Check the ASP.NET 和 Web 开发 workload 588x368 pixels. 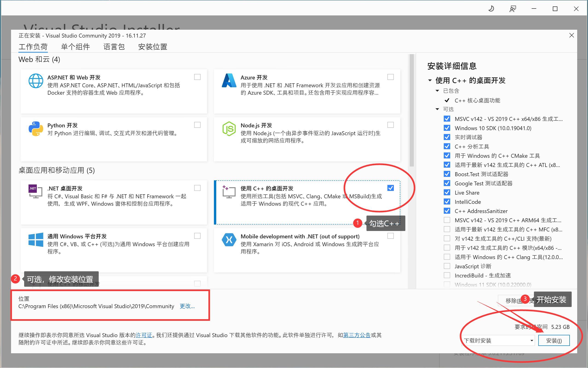coord(197,77)
